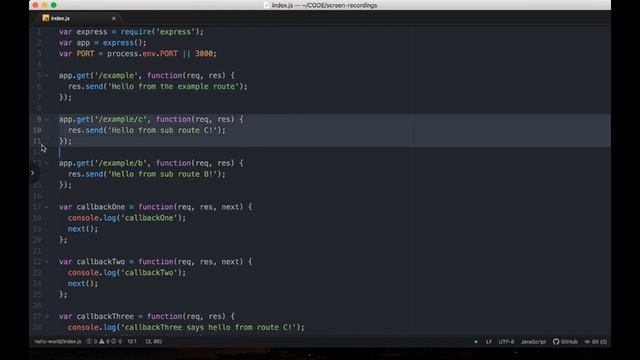Image resolution: width=640 pixels, height=360 pixels.
Task: Click line number 10 in the gutter
Action: [37, 130]
